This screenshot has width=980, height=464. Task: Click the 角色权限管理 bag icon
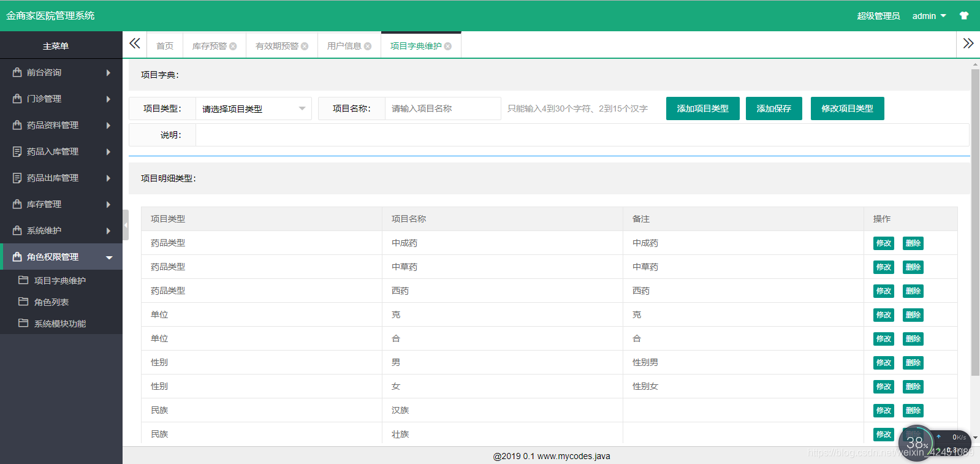pyautogui.click(x=17, y=257)
